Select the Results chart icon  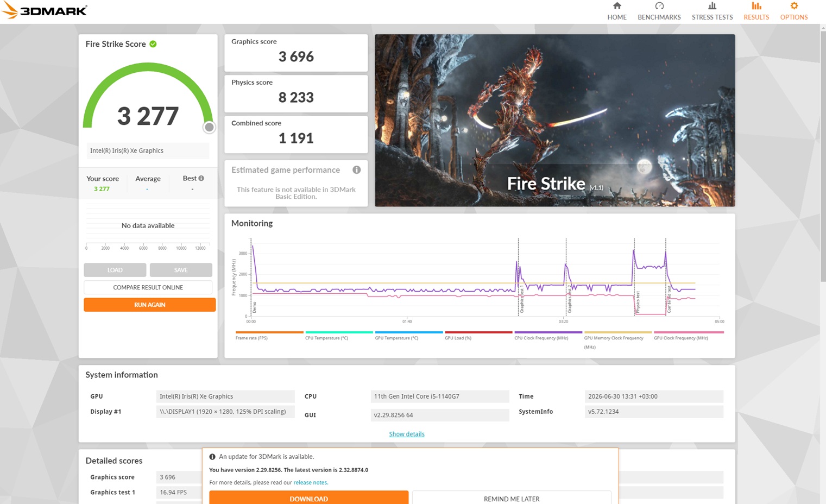tap(756, 6)
